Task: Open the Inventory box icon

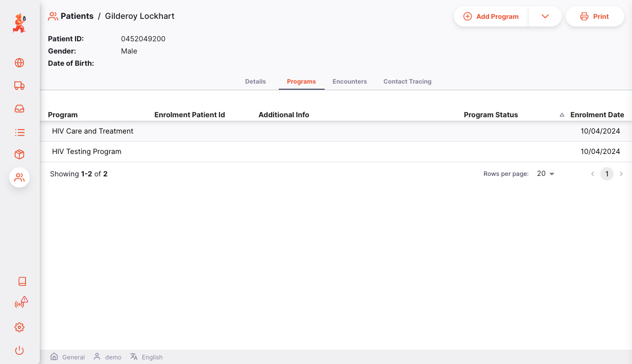Action: pyautogui.click(x=19, y=154)
